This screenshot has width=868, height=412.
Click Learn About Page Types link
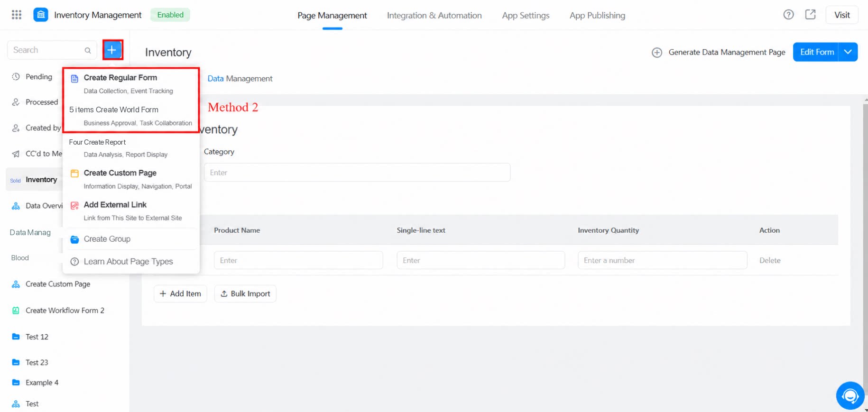click(128, 261)
